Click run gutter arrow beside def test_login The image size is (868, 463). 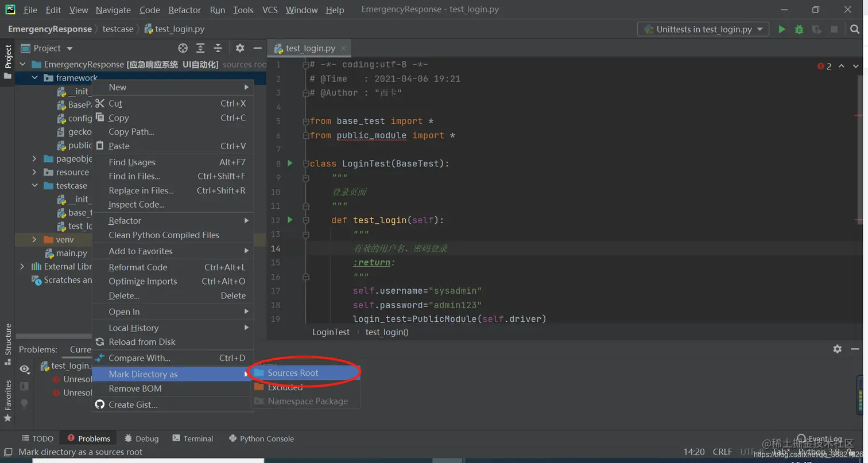290,220
